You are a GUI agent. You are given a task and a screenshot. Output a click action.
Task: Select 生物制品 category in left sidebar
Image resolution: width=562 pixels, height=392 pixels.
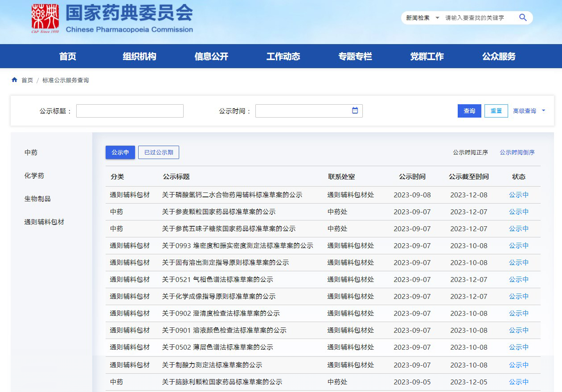coord(37,199)
